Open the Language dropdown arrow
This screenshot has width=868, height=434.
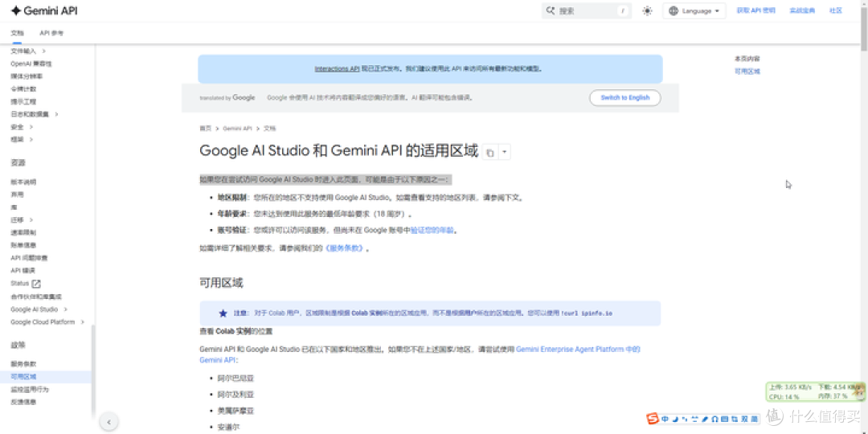pos(717,11)
